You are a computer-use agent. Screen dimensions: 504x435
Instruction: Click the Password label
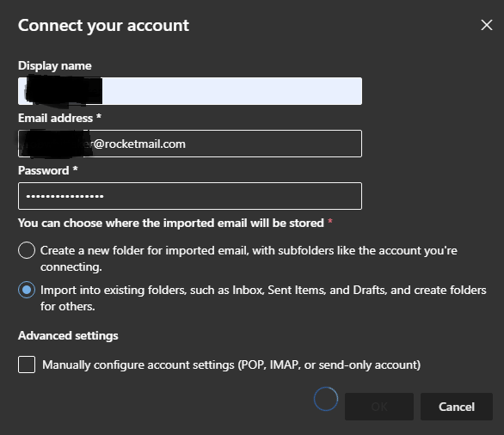tap(48, 170)
